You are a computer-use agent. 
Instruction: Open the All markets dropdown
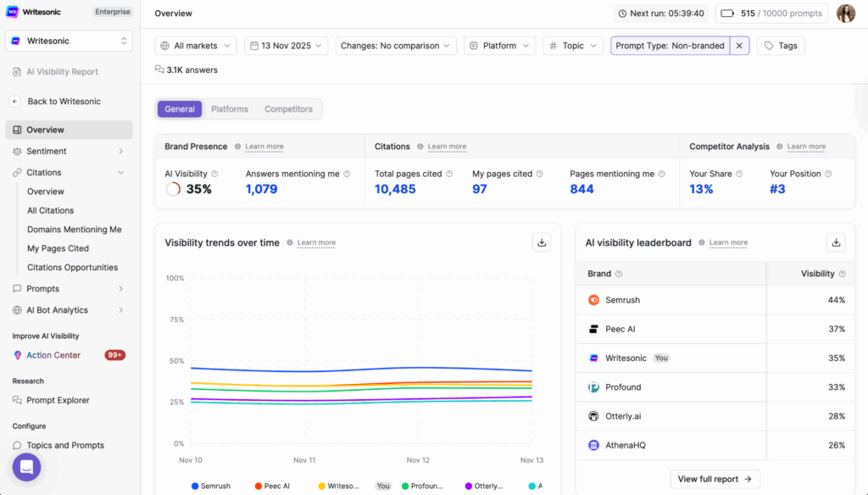tap(195, 45)
